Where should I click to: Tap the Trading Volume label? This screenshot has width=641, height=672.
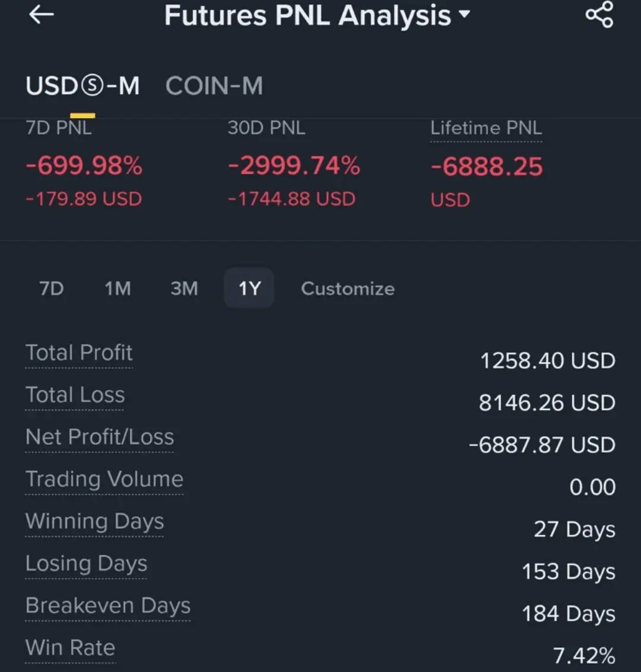[x=104, y=479]
